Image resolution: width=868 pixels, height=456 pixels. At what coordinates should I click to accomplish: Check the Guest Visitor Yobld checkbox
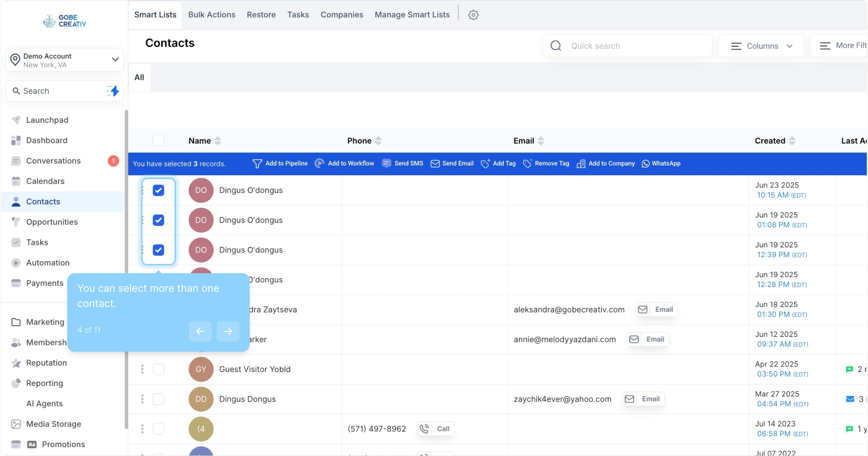[x=158, y=369]
